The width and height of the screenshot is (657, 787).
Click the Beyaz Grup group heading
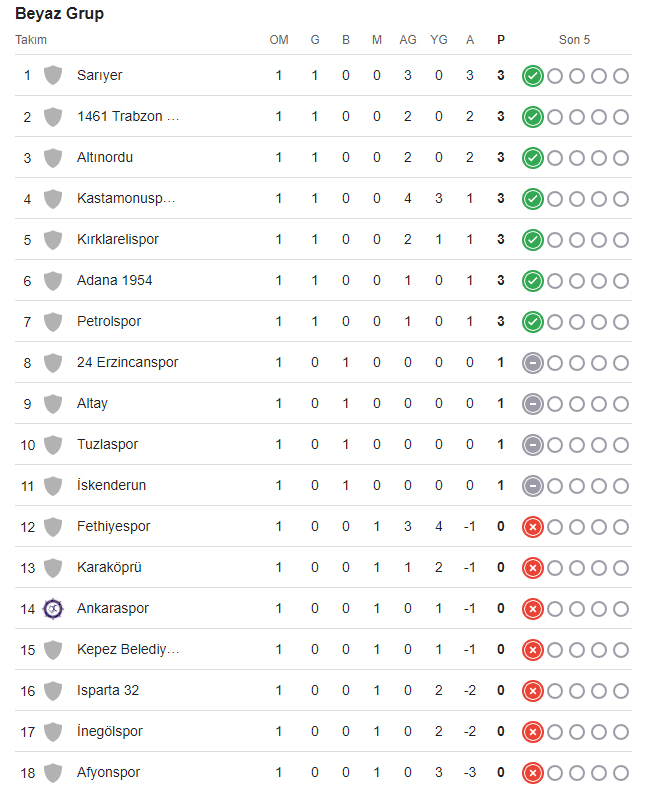point(59,14)
